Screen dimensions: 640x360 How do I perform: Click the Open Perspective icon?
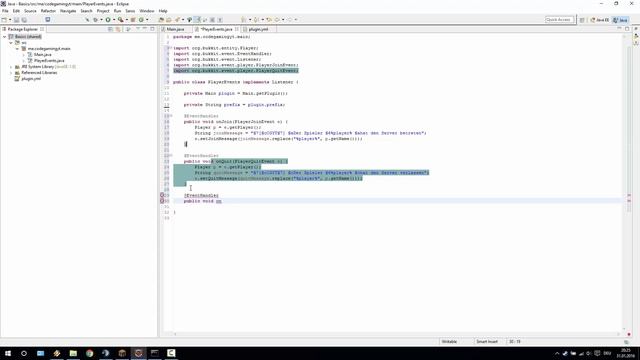click(582, 20)
